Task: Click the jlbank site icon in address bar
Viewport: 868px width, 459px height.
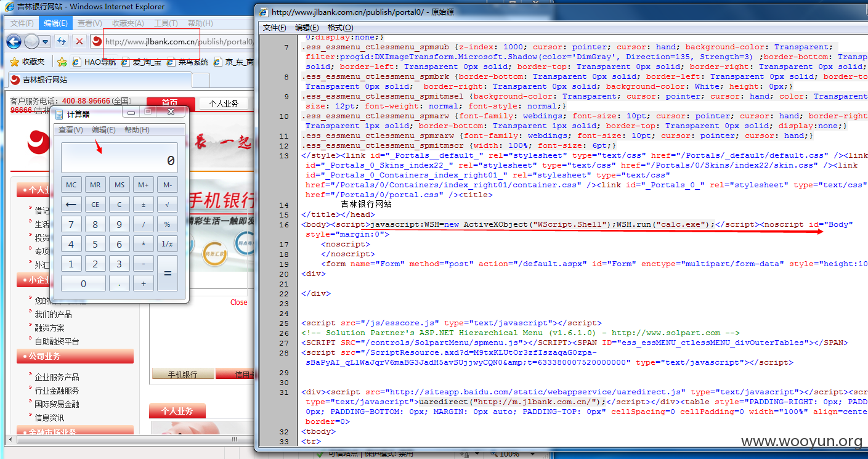Action: click(97, 41)
